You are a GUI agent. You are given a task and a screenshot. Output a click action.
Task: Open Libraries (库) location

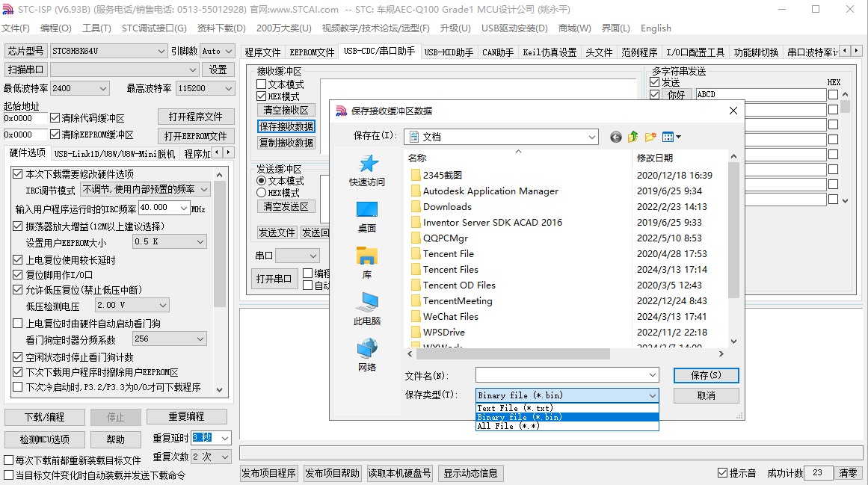point(366,264)
